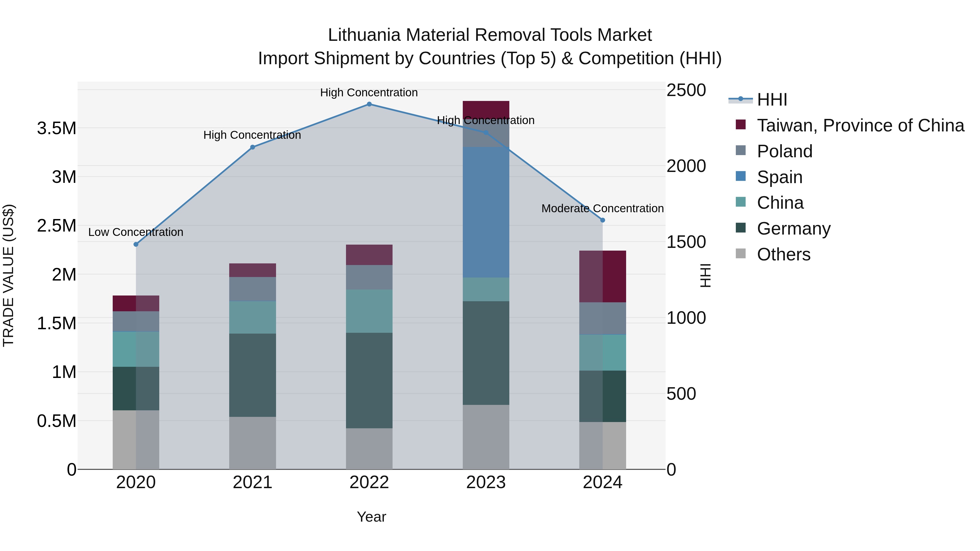This screenshot has width=980, height=551.
Task: Click the Moderate Concentration annotation
Action: [603, 208]
